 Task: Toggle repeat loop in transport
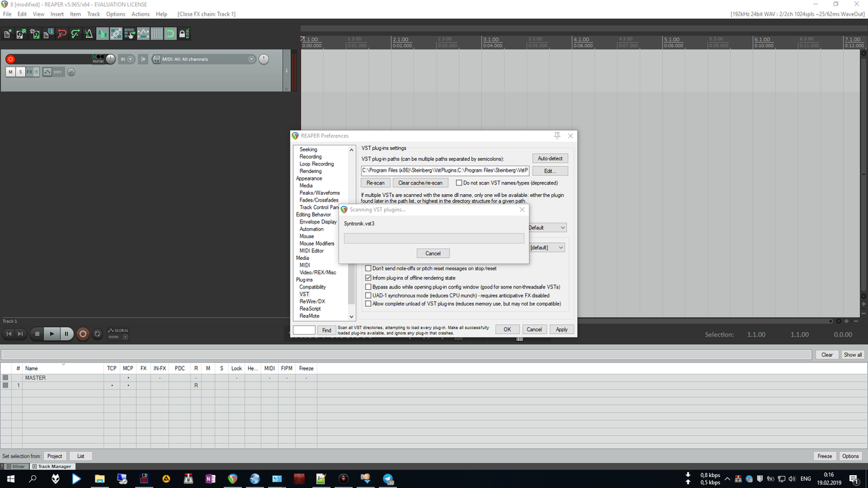(97, 334)
